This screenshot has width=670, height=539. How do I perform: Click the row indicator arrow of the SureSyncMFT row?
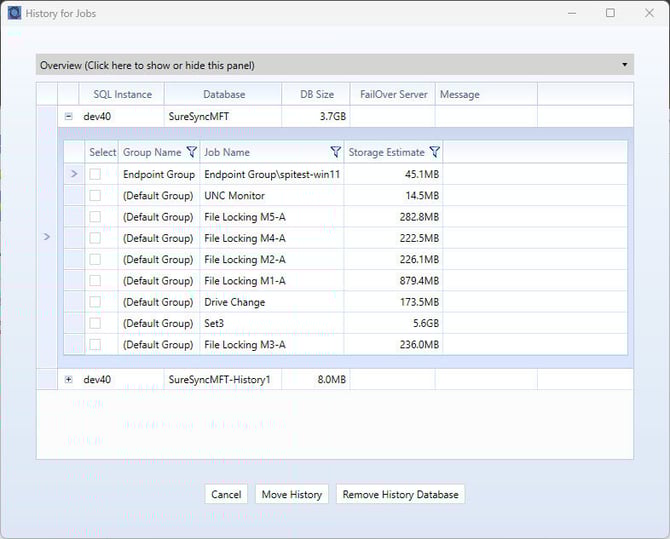pos(47,237)
